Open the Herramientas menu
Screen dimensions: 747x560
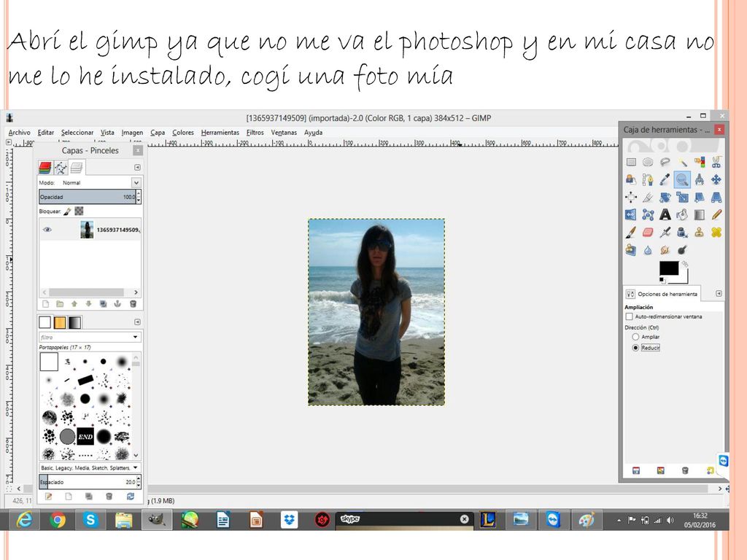pyautogui.click(x=220, y=133)
